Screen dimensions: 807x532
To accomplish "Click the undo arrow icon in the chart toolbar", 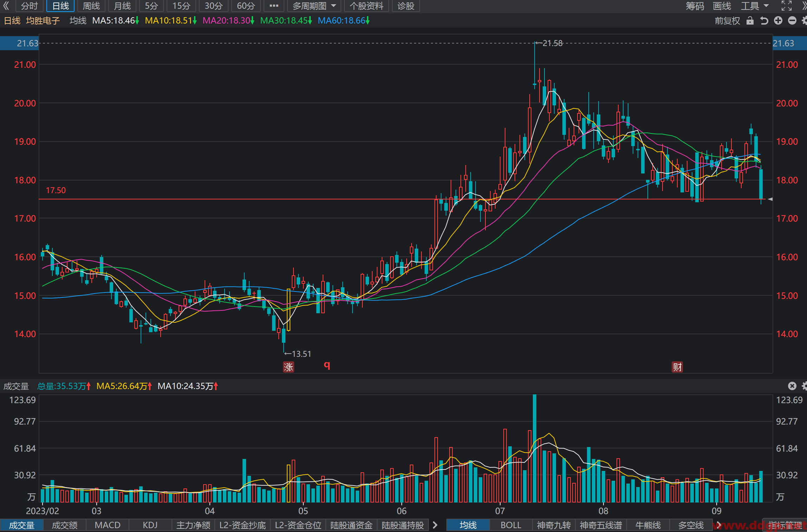I will coord(764,21).
